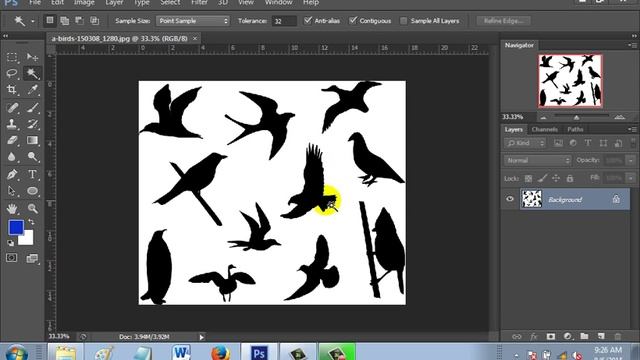Image resolution: width=640 pixels, height=360 pixels.
Task: Toggle Quick Mask mode
Action: (x=12, y=258)
